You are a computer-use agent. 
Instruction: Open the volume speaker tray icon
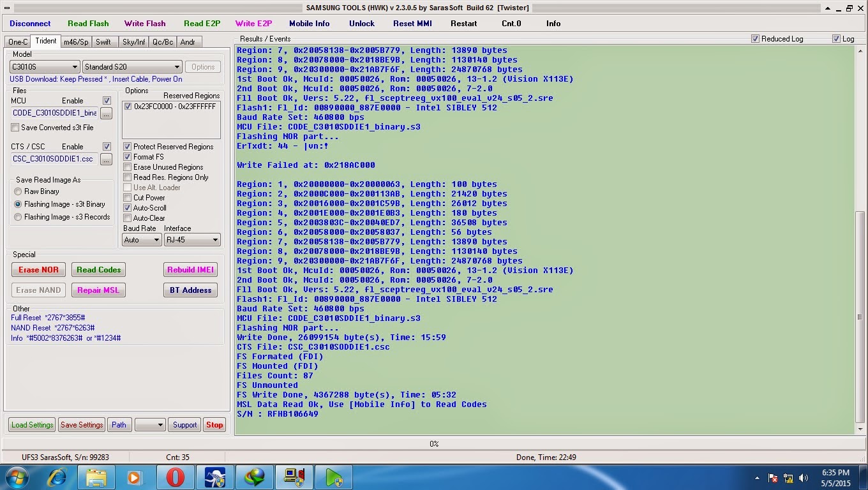[804, 477]
